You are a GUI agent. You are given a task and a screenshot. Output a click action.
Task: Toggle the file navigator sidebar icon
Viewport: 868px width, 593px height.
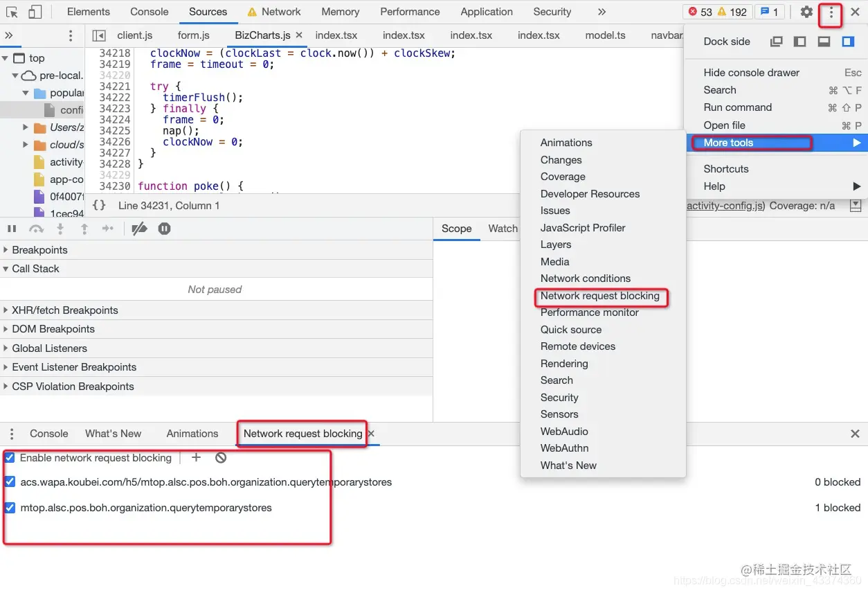point(99,35)
